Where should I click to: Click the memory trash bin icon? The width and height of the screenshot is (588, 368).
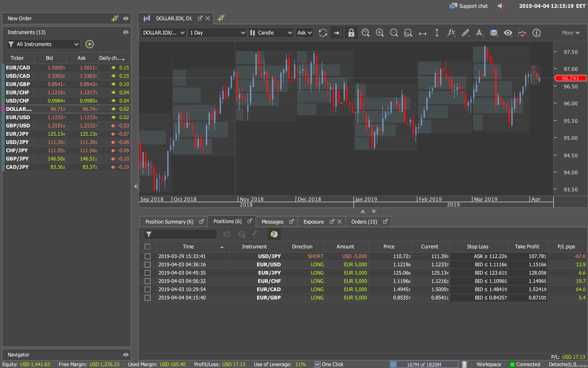pos(464,364)
